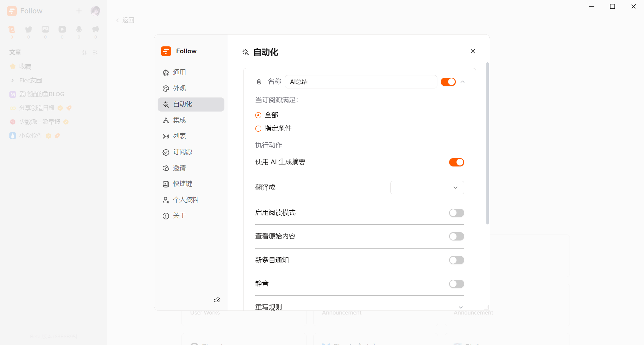Select the 指定条件 radio option
This screenshot has width=644, height=345.
(258, 129)
